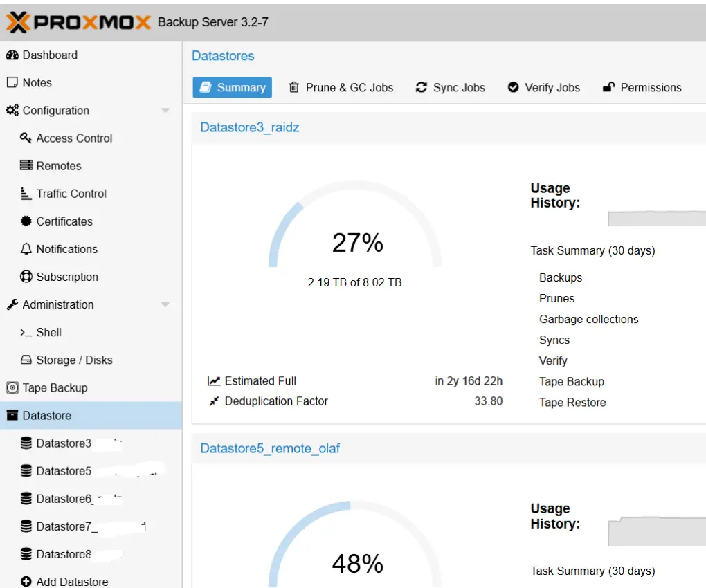Open the Sync Jobs tab
706x588 pixels.
451,87
